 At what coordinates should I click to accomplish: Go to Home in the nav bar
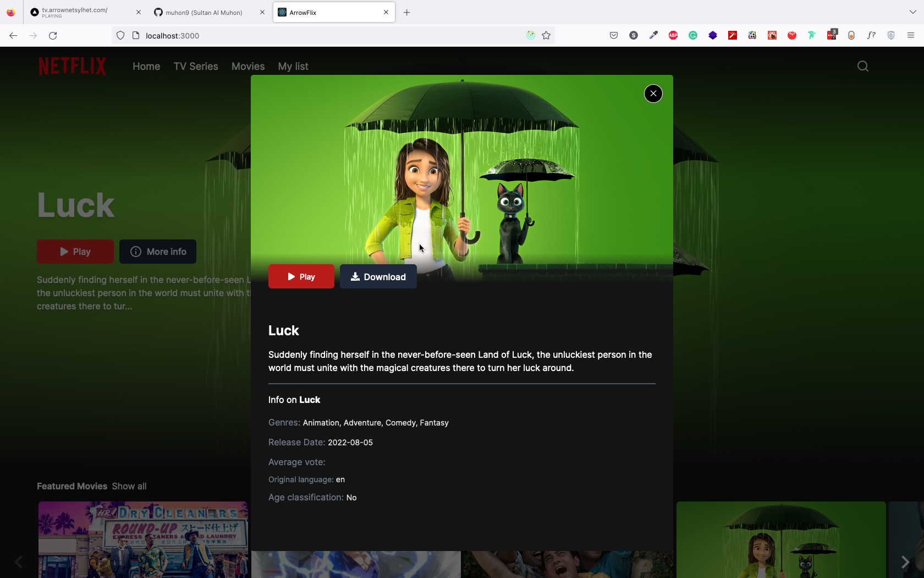146,66
